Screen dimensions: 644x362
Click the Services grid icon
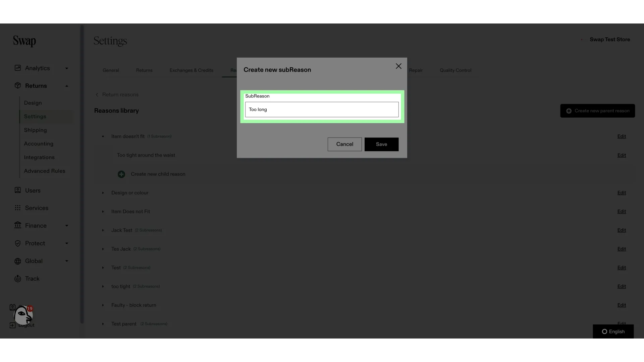tap(18, 208)
